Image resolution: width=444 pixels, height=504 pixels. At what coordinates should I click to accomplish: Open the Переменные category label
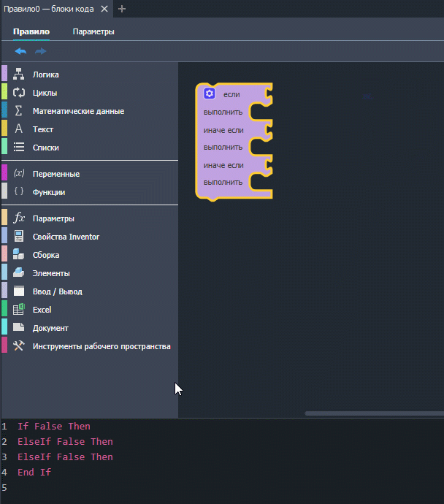(56, 174)
